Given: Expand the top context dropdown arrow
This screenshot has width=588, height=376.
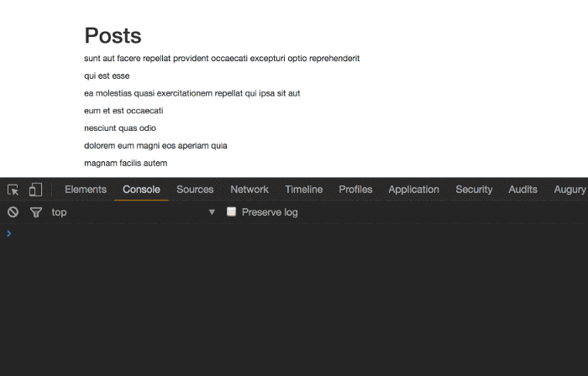Looking at the screenshot, I should (x=212, y=212).
